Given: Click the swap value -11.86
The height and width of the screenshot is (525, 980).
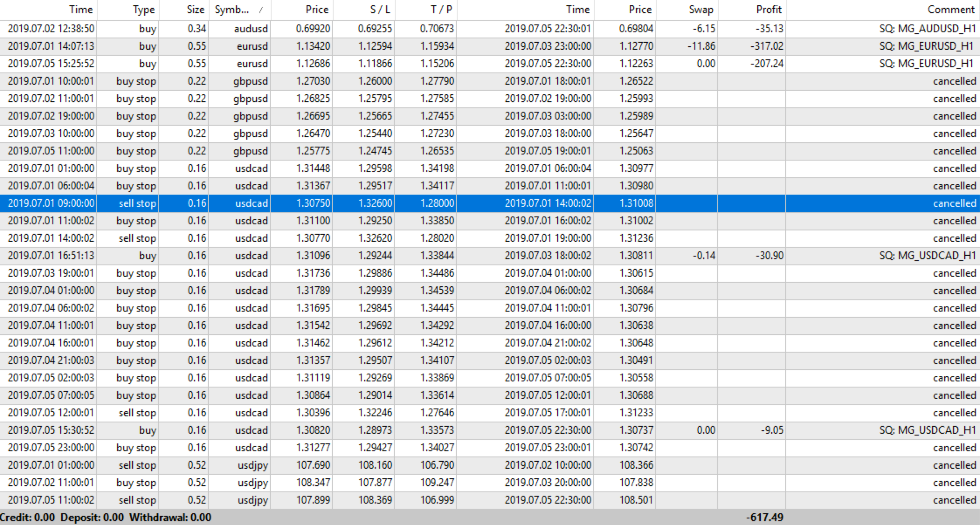Looking at the screenshot, I should click(x=701, y=46).
